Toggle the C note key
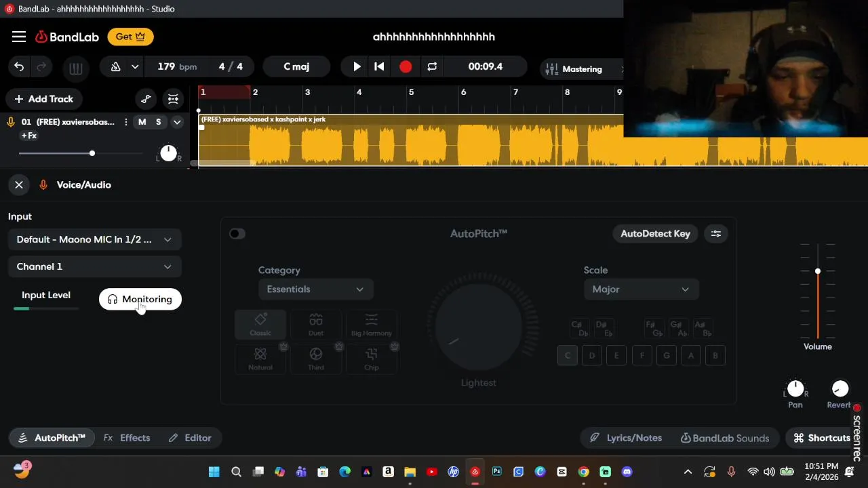Image resolution: width=868 pixels, height=488 pixels. click(568, 356)
